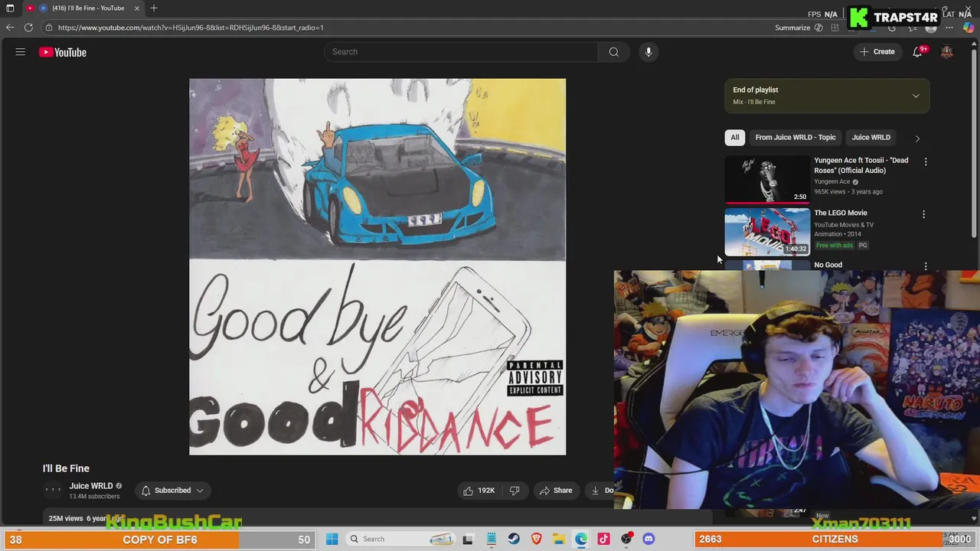Reload the page
The width and height of the screenshot is (980, 551).
pyautogui.click(x=28, y=28)
